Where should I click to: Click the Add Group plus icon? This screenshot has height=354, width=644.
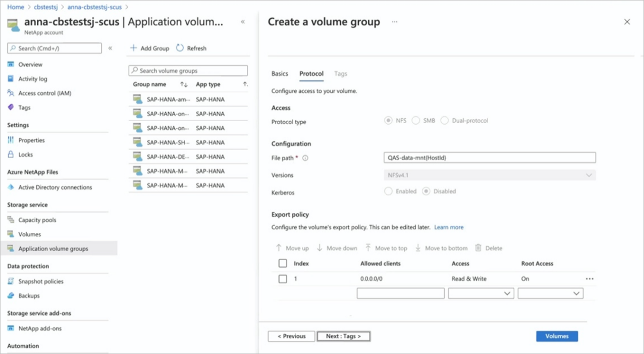134,48
